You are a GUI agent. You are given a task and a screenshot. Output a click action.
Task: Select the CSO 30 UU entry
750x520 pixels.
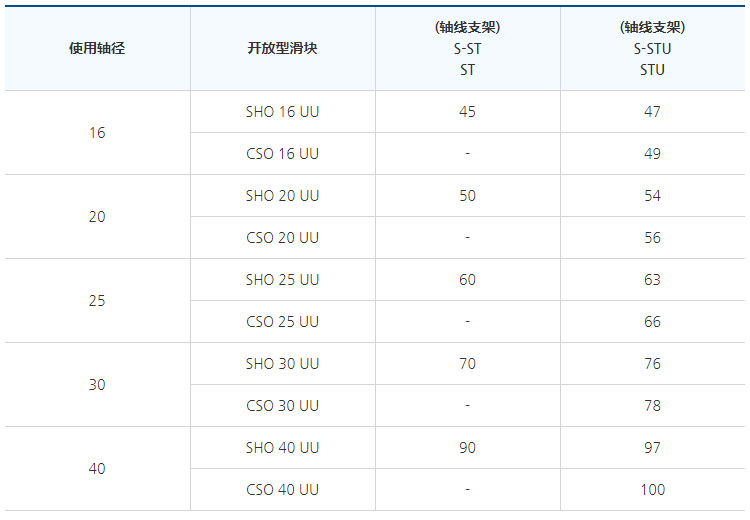click(x=282, y=406)
